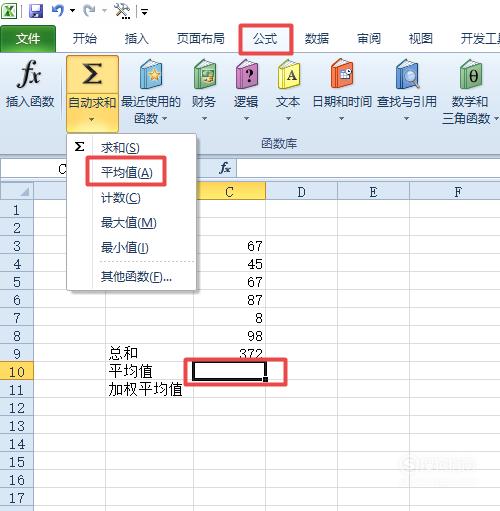Select column F header
Image resolution: width=500 pixels, height=511 pixels.
455,192
